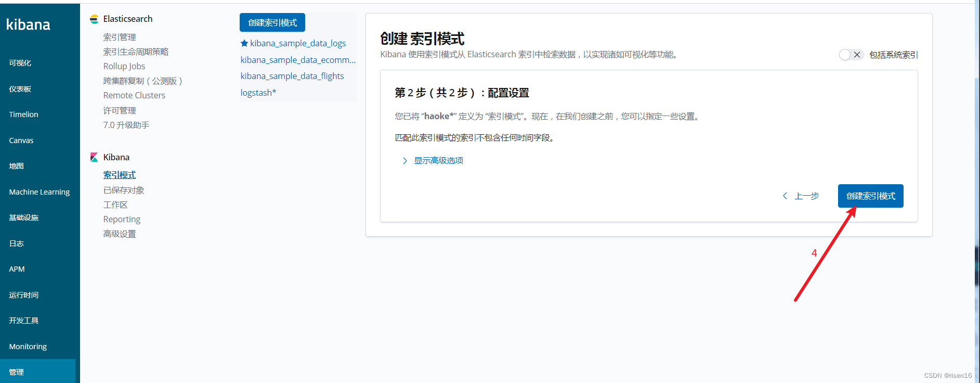
Task: Click the 包括系统索引 label
Action: coord(894,55)
